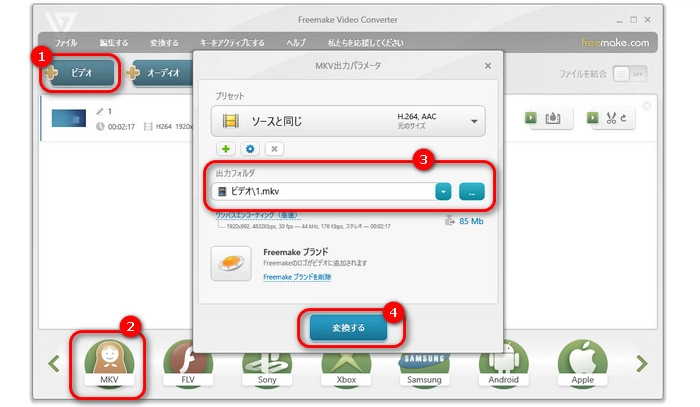
Task: Click the ワンパスエンコーディング link
Action: tap(256, 215)
